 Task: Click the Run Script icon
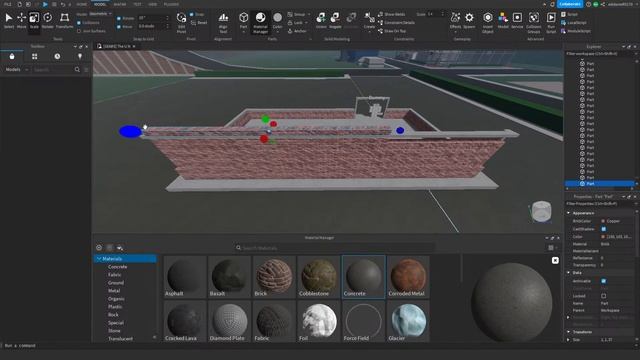(551, 22)
